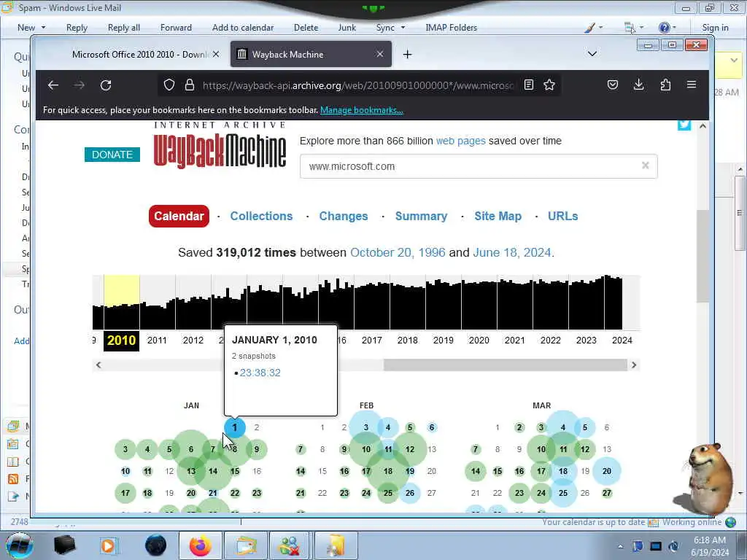Clear the www.microsoft.com search field

point(646,166)
